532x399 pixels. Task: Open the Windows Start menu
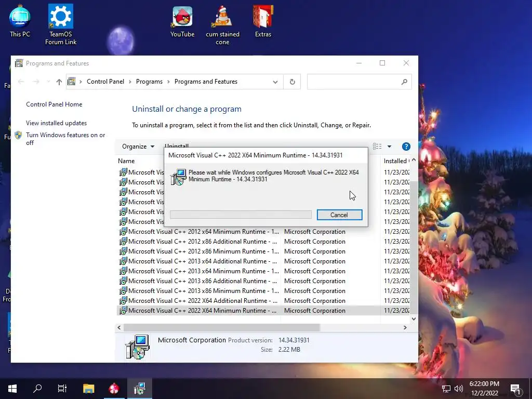click(x=12, y=389)
